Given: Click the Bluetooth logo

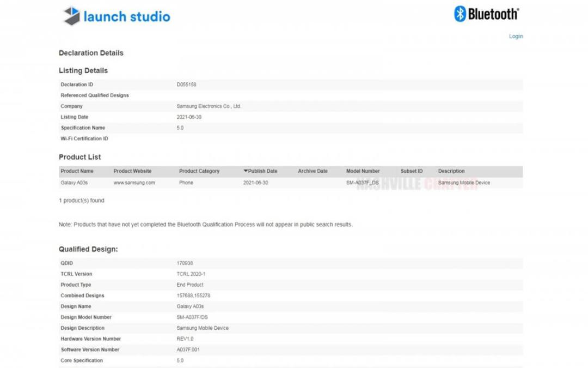Looking at the screenshot, I should [486, 14].
